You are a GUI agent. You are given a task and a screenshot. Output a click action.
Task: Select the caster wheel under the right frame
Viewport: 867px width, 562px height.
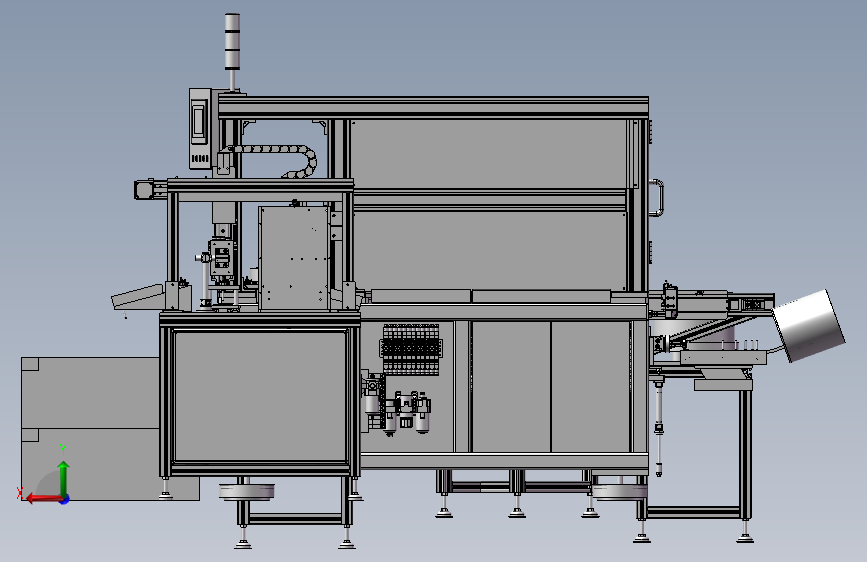coord(619,491)
